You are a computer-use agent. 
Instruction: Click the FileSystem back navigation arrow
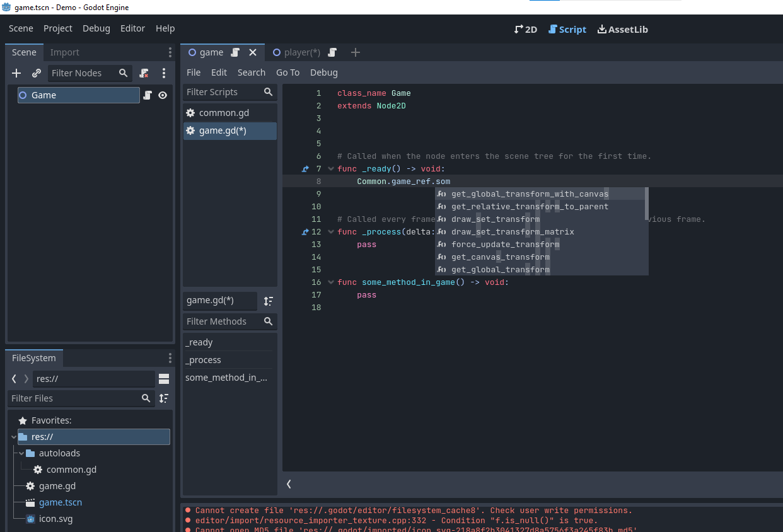coord(13,378)
